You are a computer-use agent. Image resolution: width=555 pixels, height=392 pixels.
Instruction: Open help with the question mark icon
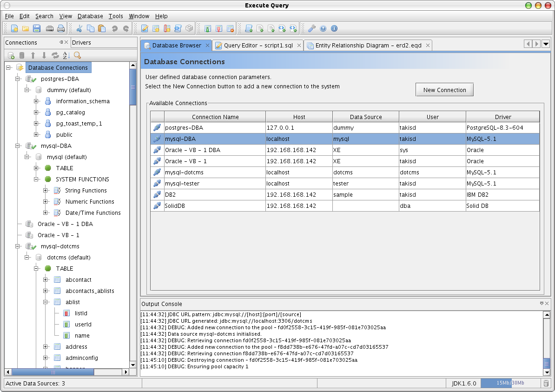pos(323,29)
